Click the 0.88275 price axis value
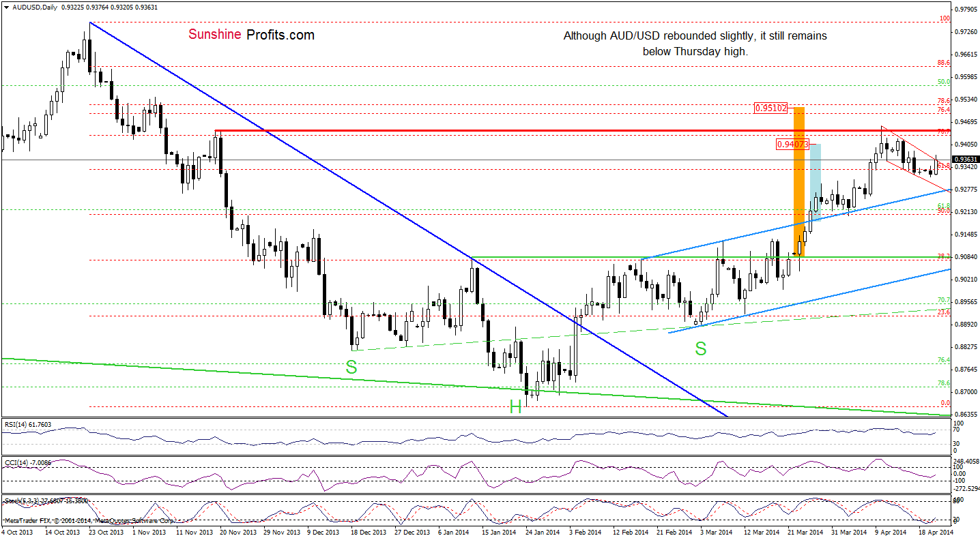Screen dimensions: 980x538 pos(967,347)
